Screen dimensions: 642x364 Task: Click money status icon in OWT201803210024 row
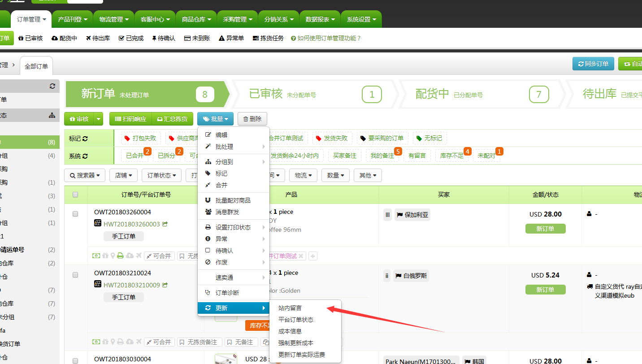96,342
